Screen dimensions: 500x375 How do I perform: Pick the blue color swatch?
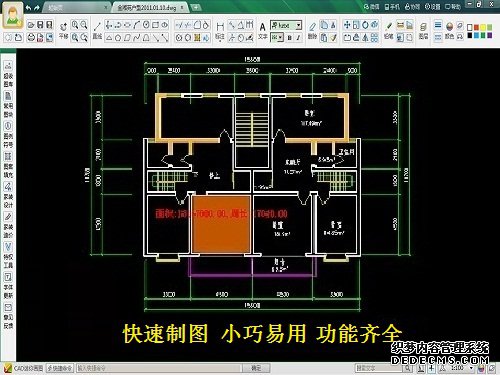coord(476,35)
